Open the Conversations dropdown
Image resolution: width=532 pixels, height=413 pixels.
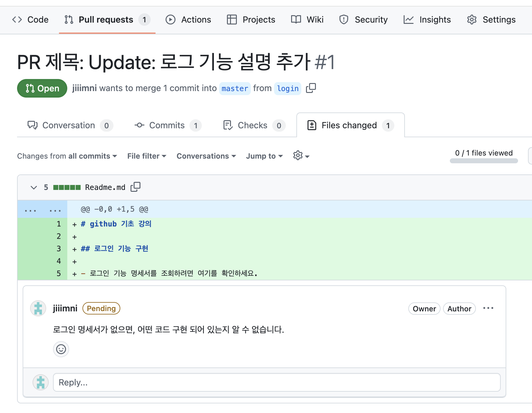click(206, 156)
